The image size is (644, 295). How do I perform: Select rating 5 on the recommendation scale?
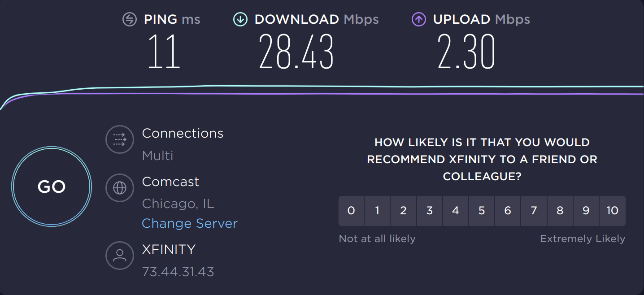coord(482,211)
